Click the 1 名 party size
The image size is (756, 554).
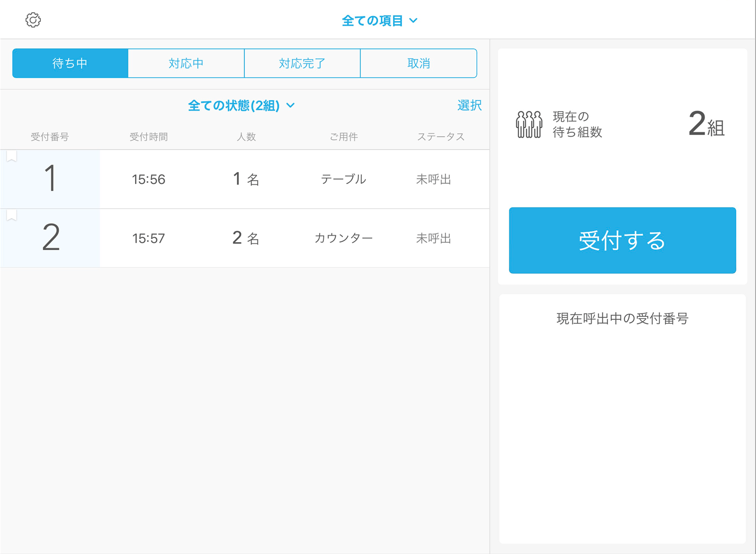pyautogui.click(x=246, y=179)
